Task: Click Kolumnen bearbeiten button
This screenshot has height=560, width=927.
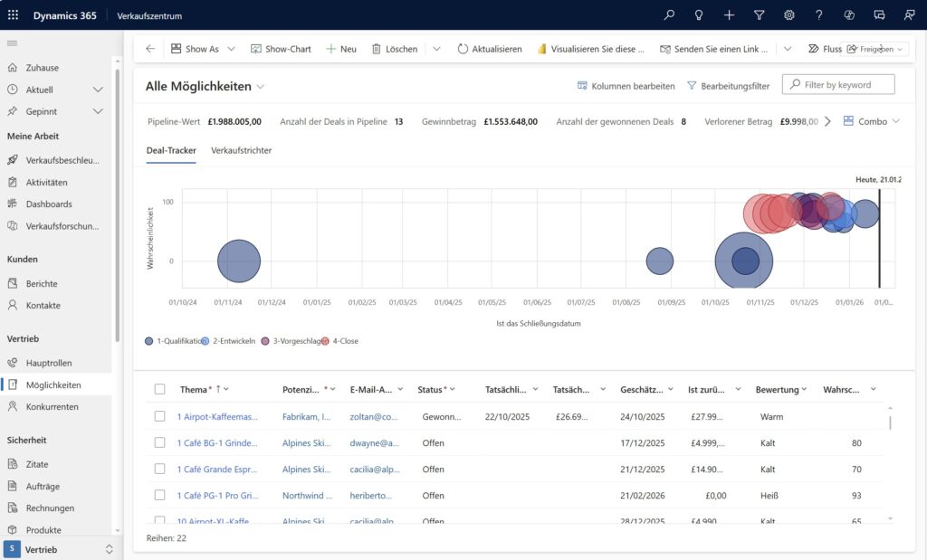Action: point(626,86)
